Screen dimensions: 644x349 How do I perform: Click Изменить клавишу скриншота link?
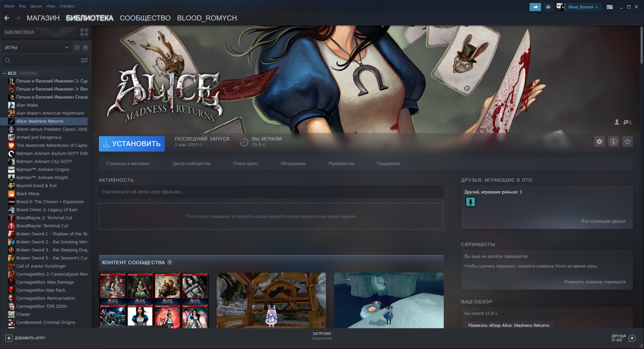coord(595,282)
